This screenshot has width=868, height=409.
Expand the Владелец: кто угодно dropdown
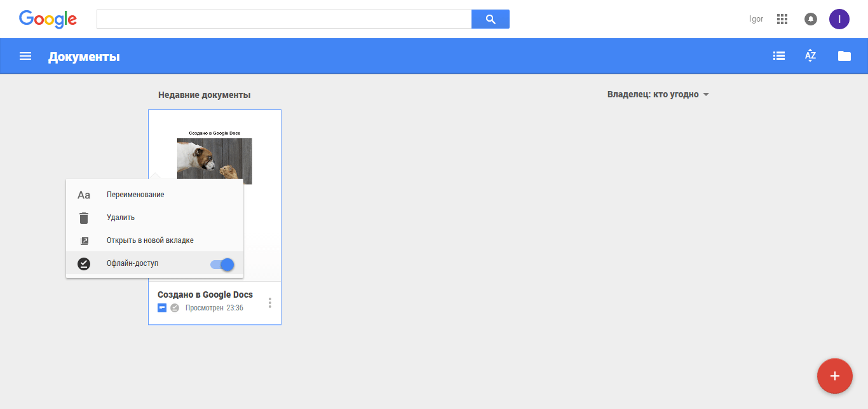658,95
